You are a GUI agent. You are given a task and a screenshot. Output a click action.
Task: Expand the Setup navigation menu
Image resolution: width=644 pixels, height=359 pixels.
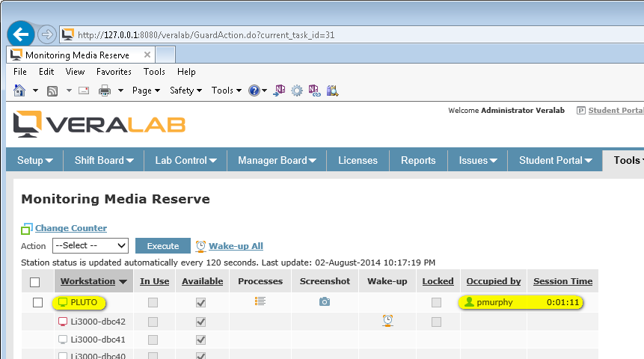(x=35, y=160)
